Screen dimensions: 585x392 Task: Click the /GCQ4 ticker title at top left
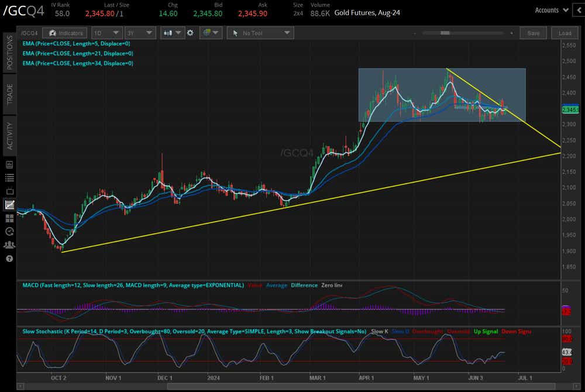pos(23,11)
